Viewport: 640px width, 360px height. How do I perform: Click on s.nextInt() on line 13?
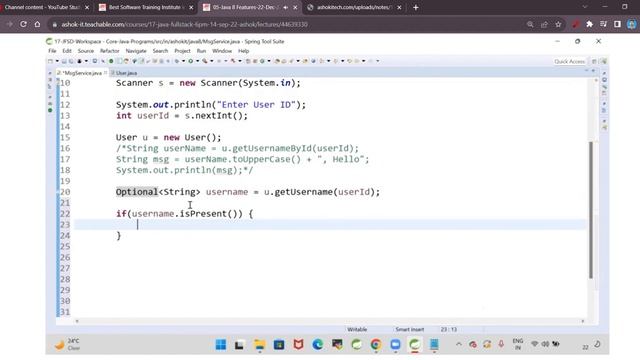pos(214,116)
